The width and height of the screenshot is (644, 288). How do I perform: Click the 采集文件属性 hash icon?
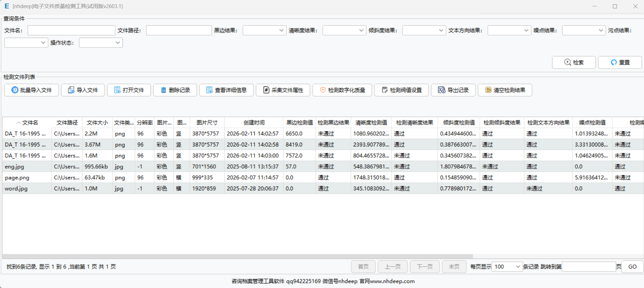point(266,90)
